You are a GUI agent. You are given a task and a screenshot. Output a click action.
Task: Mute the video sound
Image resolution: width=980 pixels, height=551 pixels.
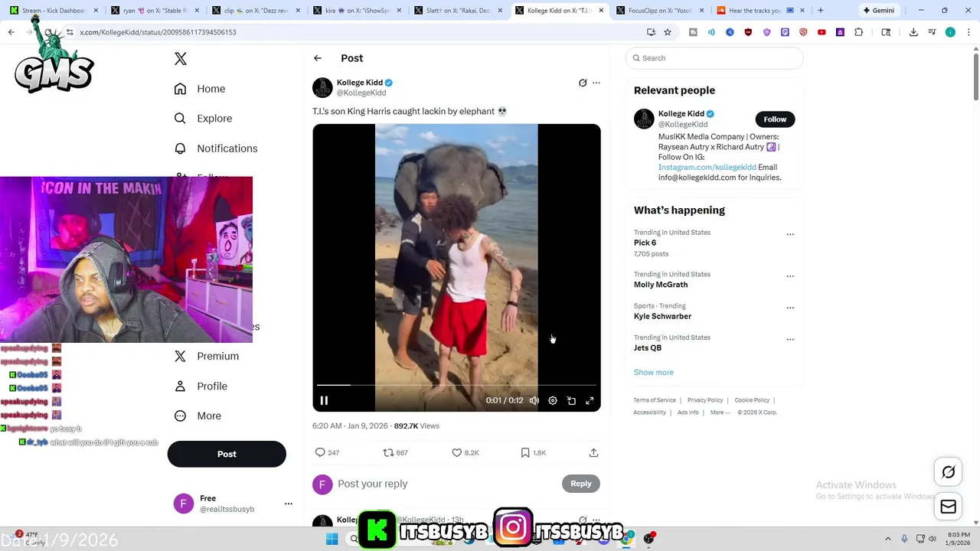(534, 400)
